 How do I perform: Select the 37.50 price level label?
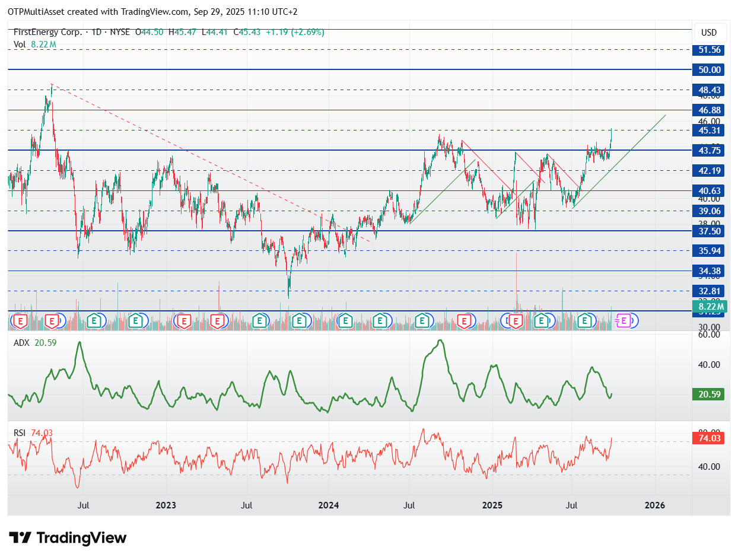point(708,231)
